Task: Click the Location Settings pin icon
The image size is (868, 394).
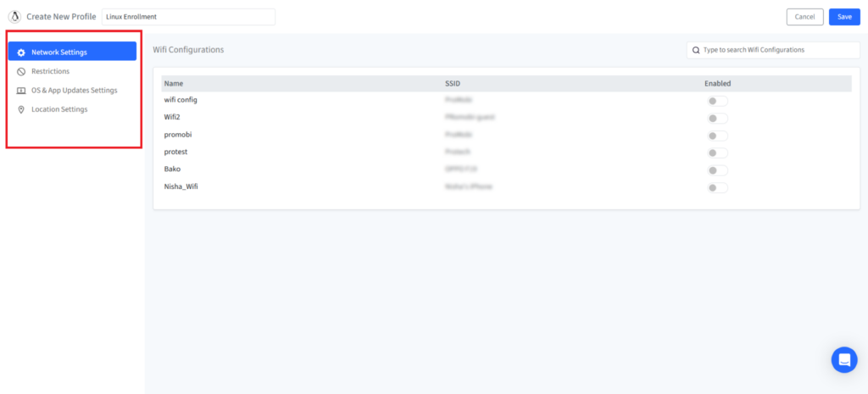Action: click(21, 109)
